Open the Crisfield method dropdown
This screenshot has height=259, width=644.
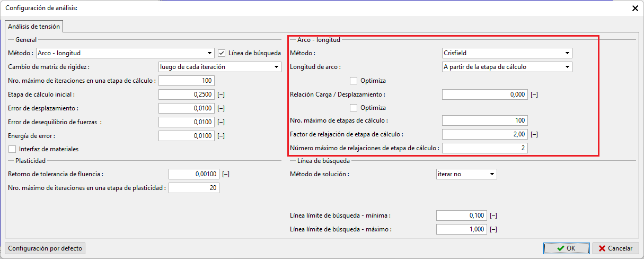507,53
